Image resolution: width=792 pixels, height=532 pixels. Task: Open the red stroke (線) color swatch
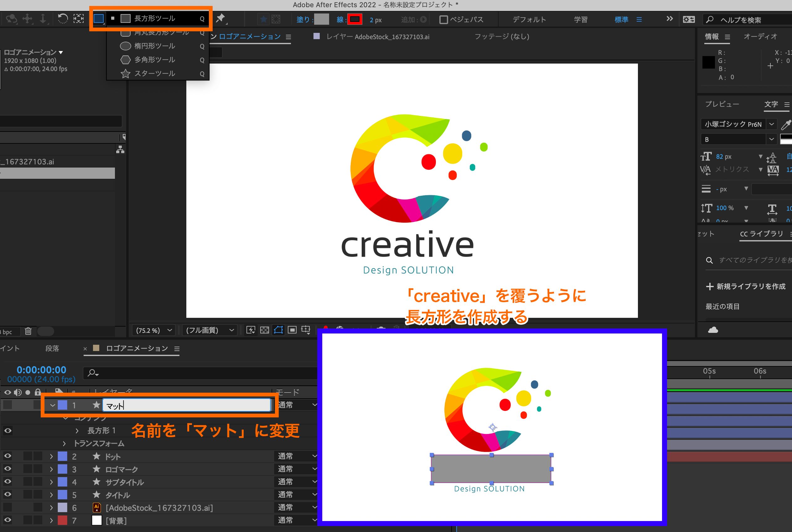coord(355,19)
